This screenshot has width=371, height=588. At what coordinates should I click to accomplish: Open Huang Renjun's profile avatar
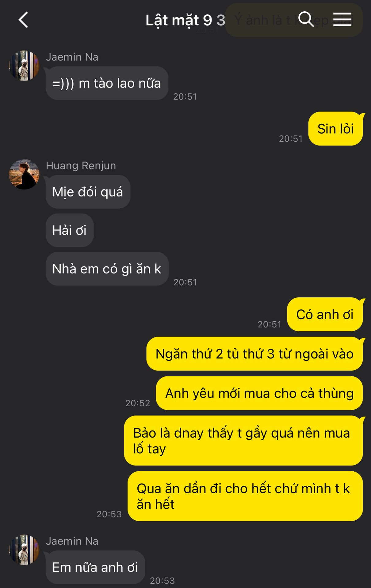(24, 174)
